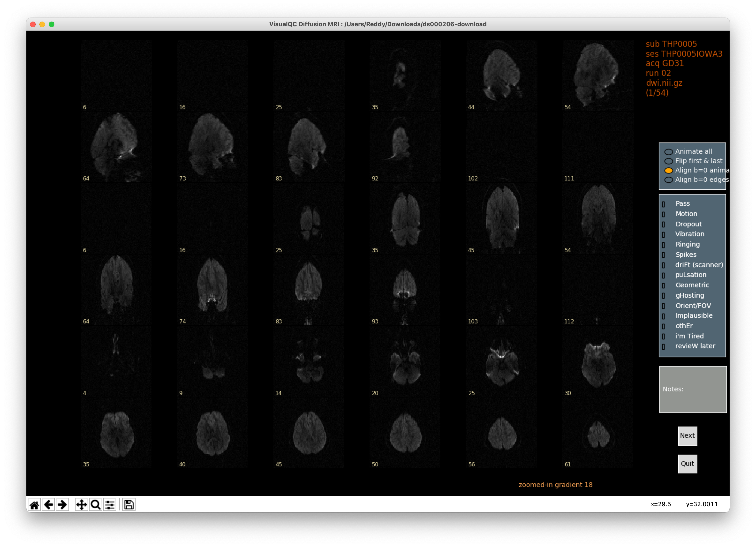Select sagittal slice 92 thumbnail
The width and height of the screenshot is (756, 547).
405,147
